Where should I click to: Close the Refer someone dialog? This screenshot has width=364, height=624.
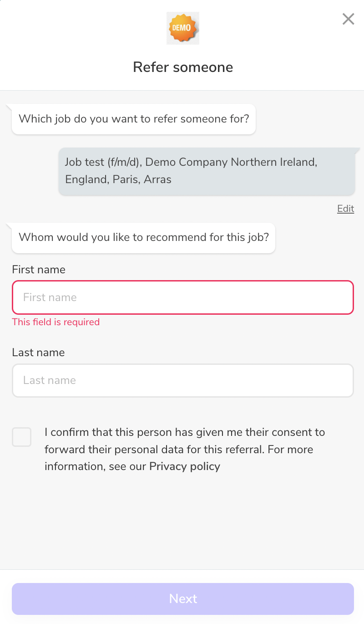348,19
